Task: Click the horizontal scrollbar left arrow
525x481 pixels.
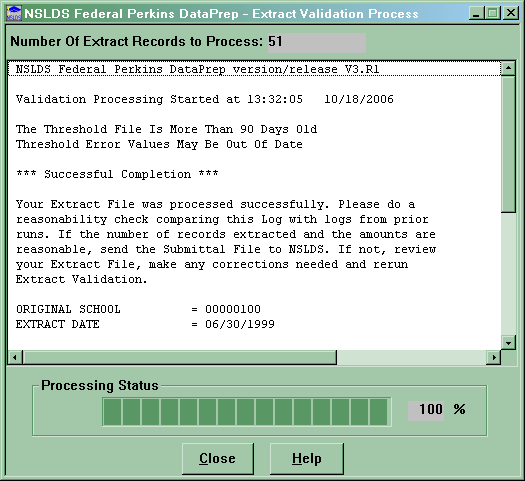Action: 15,357
